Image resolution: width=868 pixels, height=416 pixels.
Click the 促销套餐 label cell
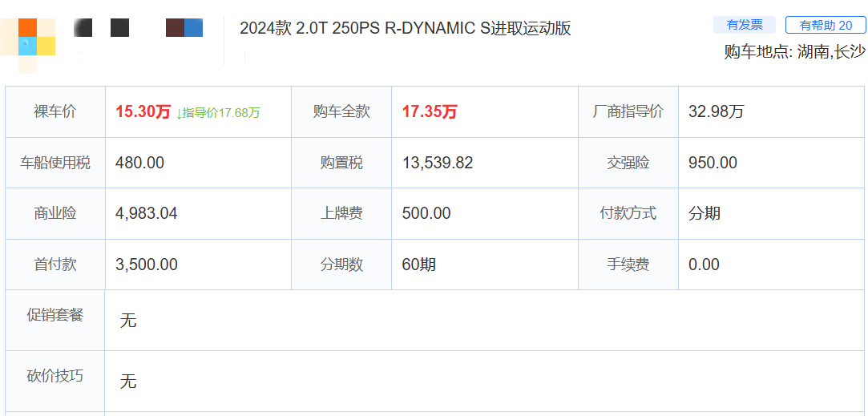coord(55,320)
